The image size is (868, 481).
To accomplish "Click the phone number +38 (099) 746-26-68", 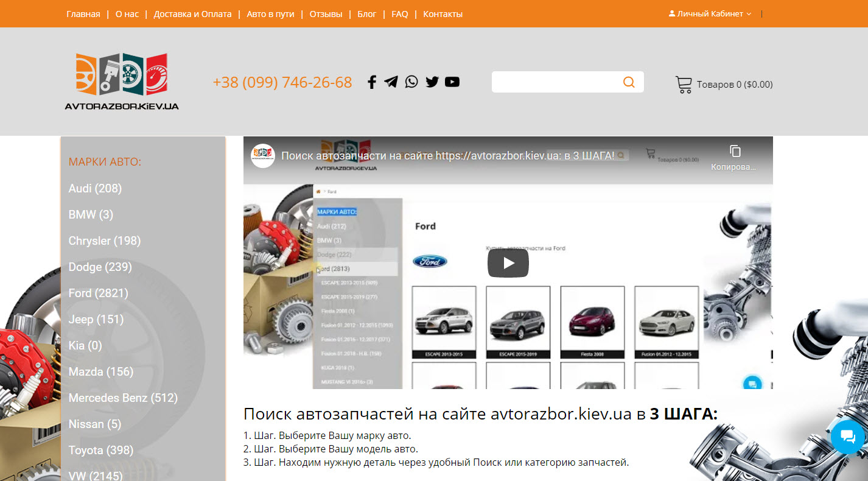I will pos(282,82).
